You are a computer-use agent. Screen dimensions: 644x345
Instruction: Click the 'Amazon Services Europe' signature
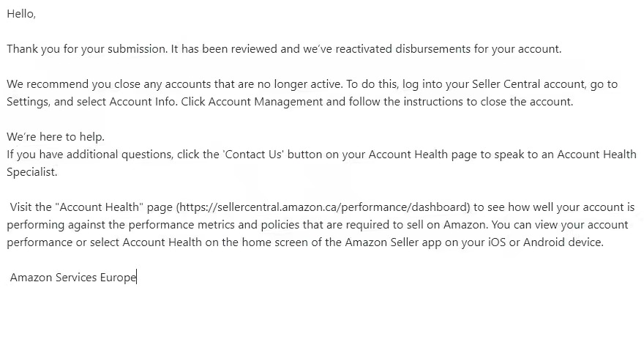(72, 278)
